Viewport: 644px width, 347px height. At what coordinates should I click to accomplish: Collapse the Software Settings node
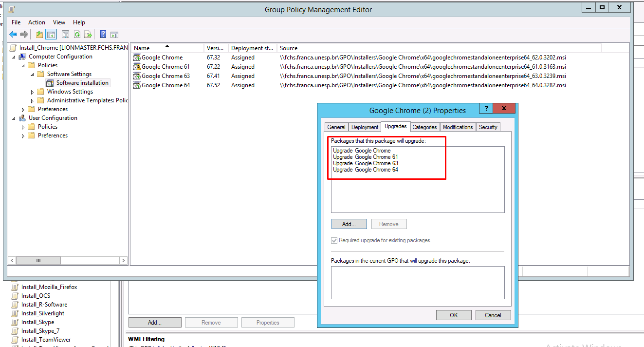tap(33, 75)
